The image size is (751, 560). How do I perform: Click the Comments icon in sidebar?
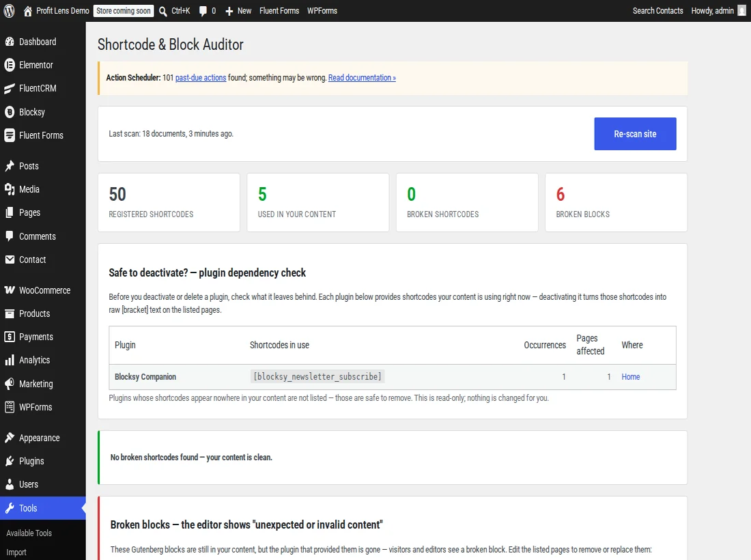[10, 236]
